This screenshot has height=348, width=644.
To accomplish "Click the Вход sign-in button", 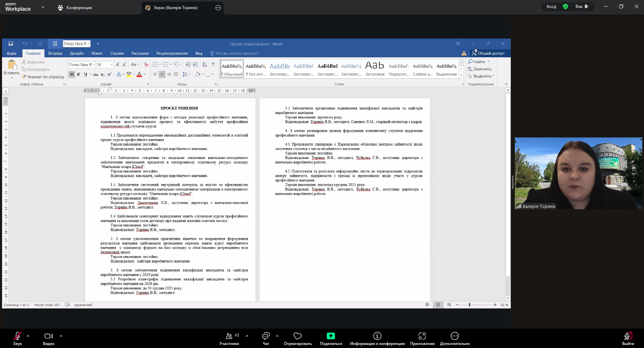I will coord(551,6).
